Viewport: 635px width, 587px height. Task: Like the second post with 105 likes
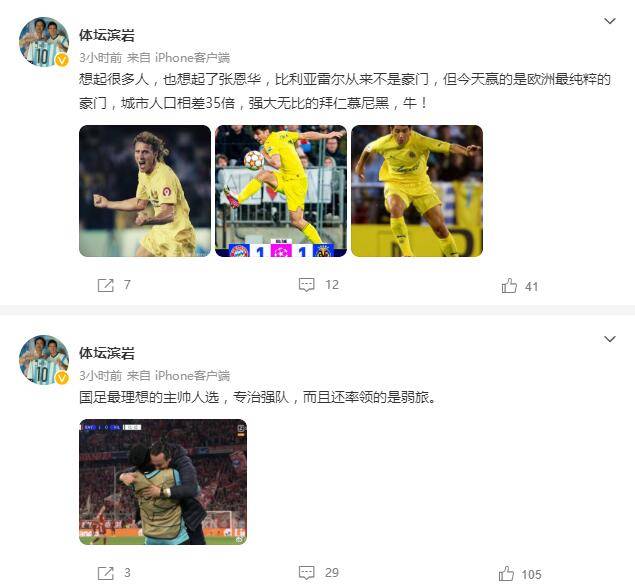506,574
